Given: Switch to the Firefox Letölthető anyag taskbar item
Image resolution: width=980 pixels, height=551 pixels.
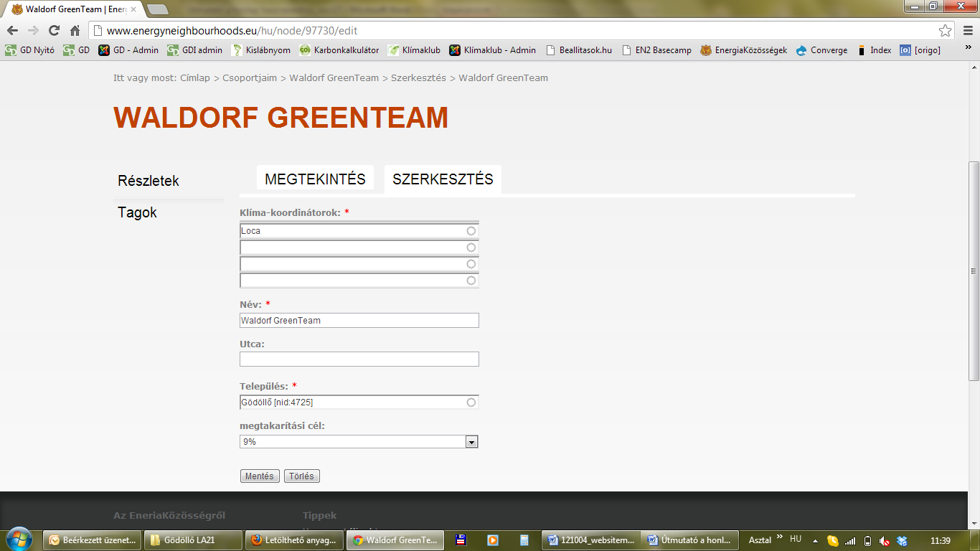Looking at the screenshot, I should click(293, 540).
